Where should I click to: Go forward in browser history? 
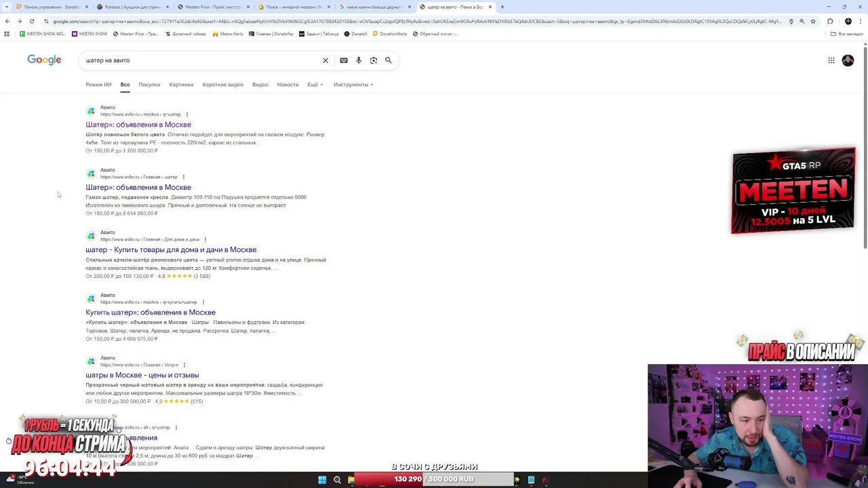[x=20, y=21]
